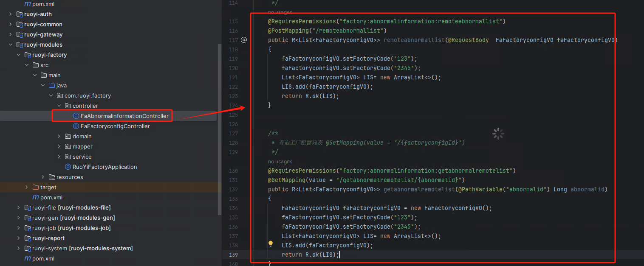The height and width of the screenshot is (266, 644).
Task: Expand the ruoyi-job module
Action: [x=19, y=228]
